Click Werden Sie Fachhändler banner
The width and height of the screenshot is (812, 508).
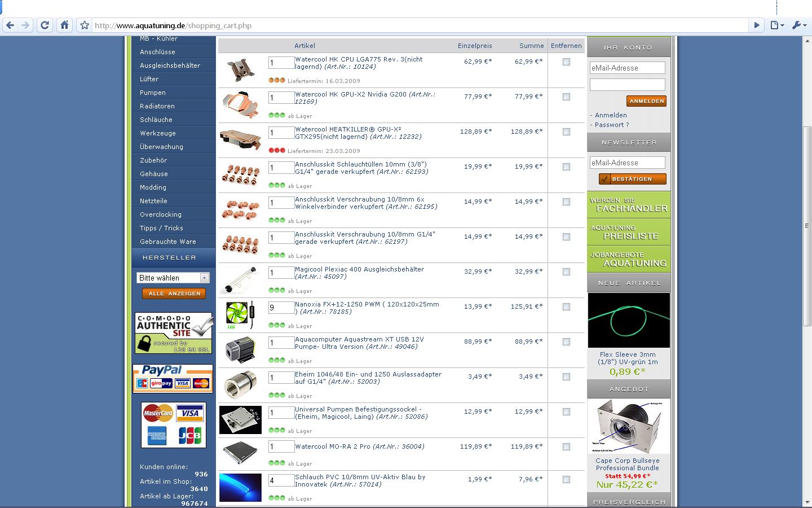(629, 205)
